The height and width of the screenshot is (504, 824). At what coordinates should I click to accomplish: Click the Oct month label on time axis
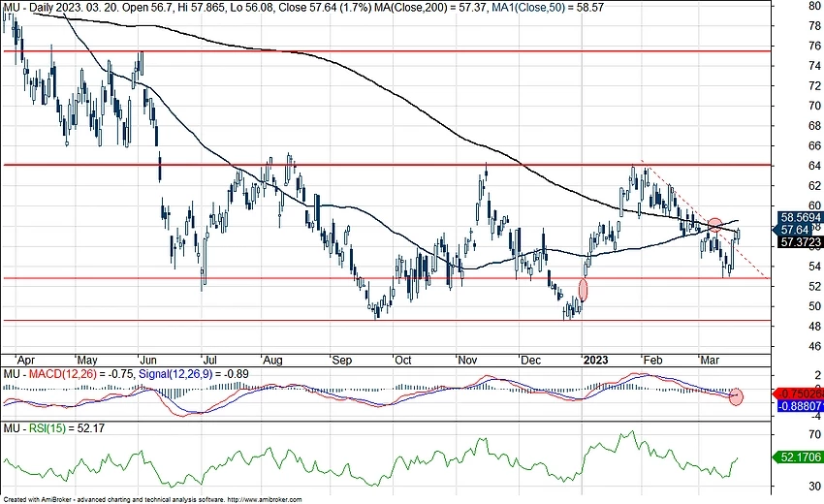pyautogui.click(x=403, y=361)
